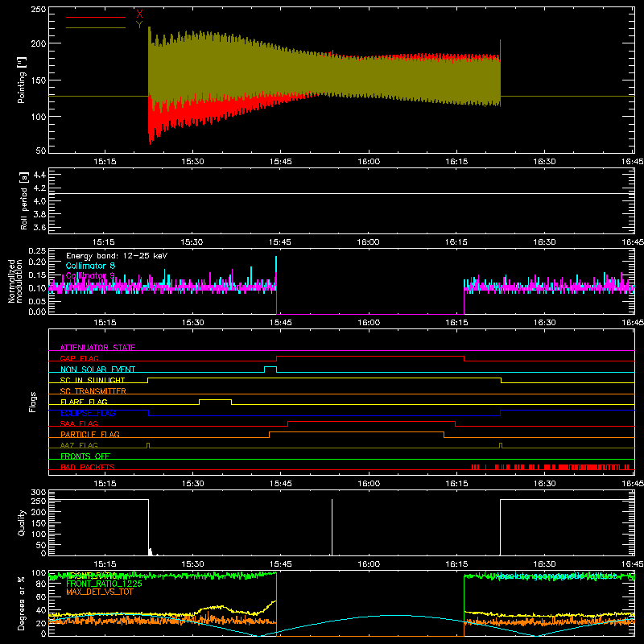Image resolution: width=644 pixels, height=644 pixels.
Task: Click the ATTENUATOR_STATE flag label
Action: coord(97,348)
